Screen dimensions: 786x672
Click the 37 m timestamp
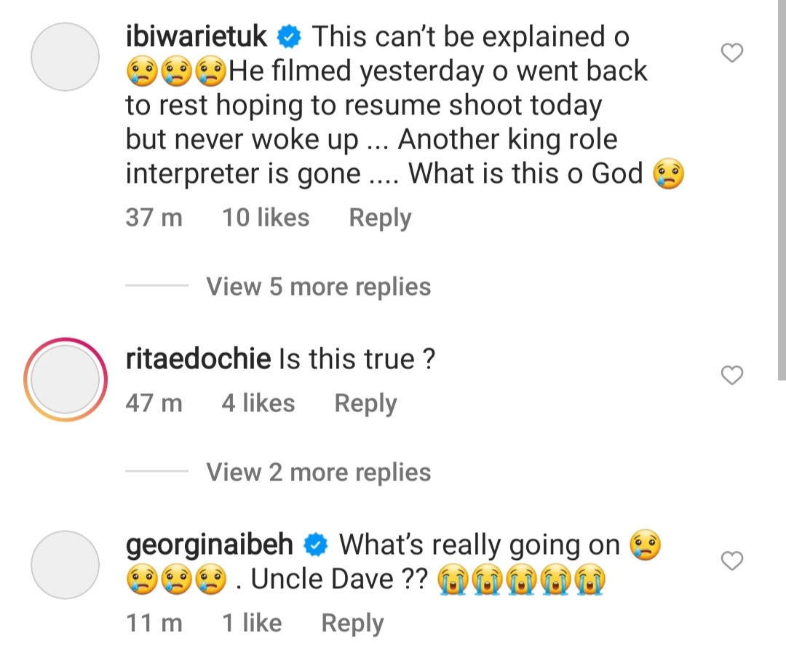coord(154,218)
